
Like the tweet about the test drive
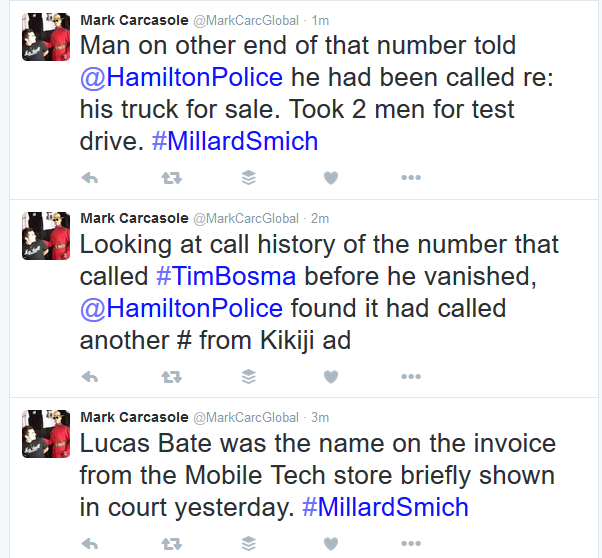pos(330,178)
